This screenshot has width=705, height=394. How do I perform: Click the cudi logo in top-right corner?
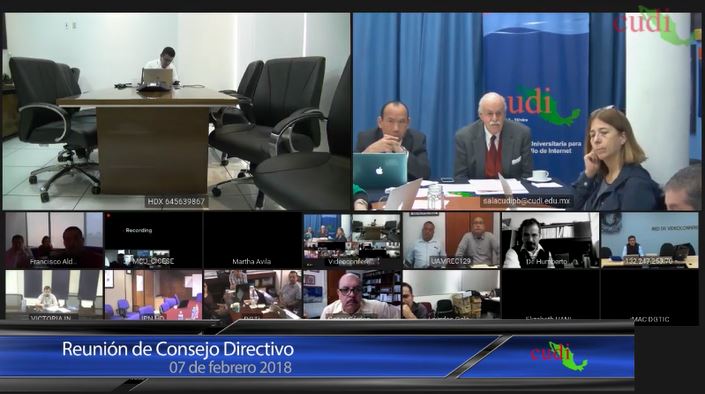click(x=656, y=23)
